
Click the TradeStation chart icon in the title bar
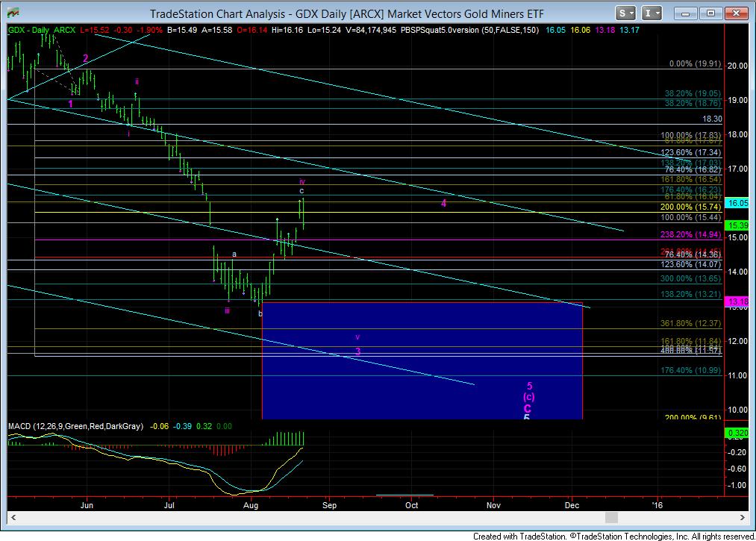13,13
